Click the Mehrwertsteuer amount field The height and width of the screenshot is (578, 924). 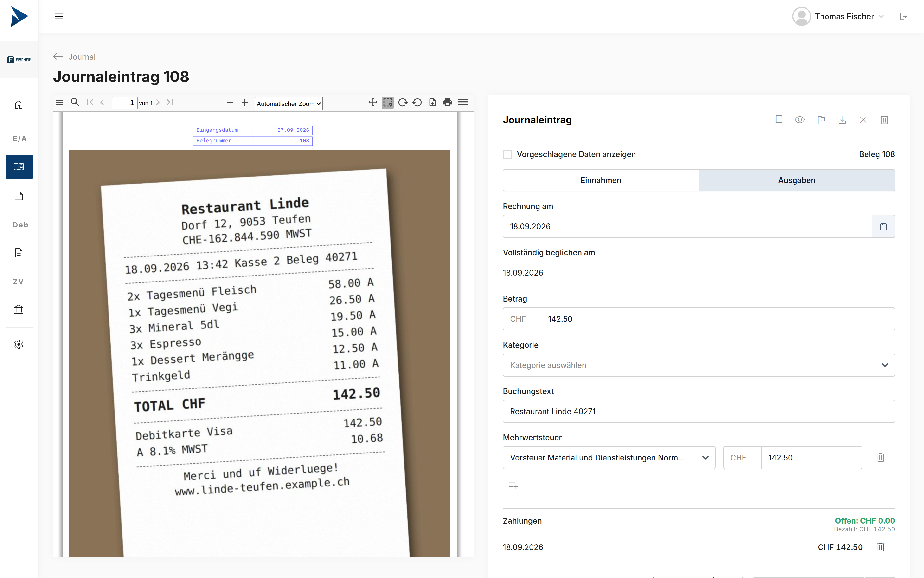pyautogui.click(x=811, y=458)
